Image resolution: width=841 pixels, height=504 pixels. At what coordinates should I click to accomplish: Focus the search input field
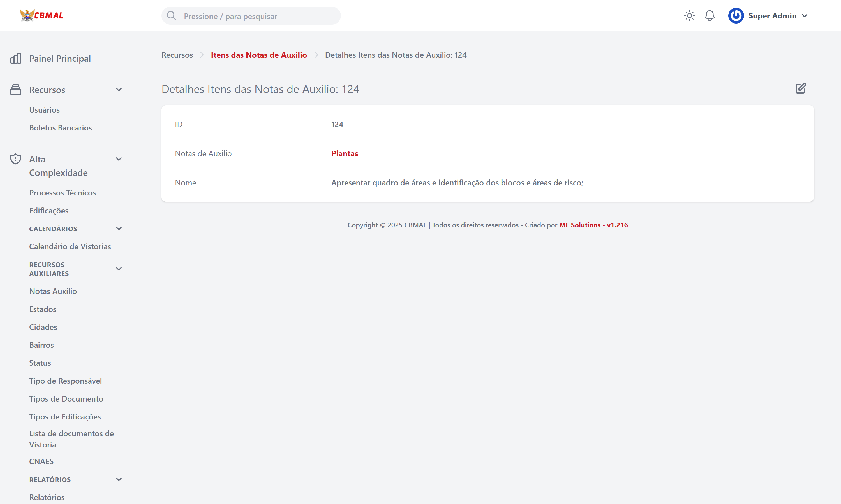click(258, 16)
